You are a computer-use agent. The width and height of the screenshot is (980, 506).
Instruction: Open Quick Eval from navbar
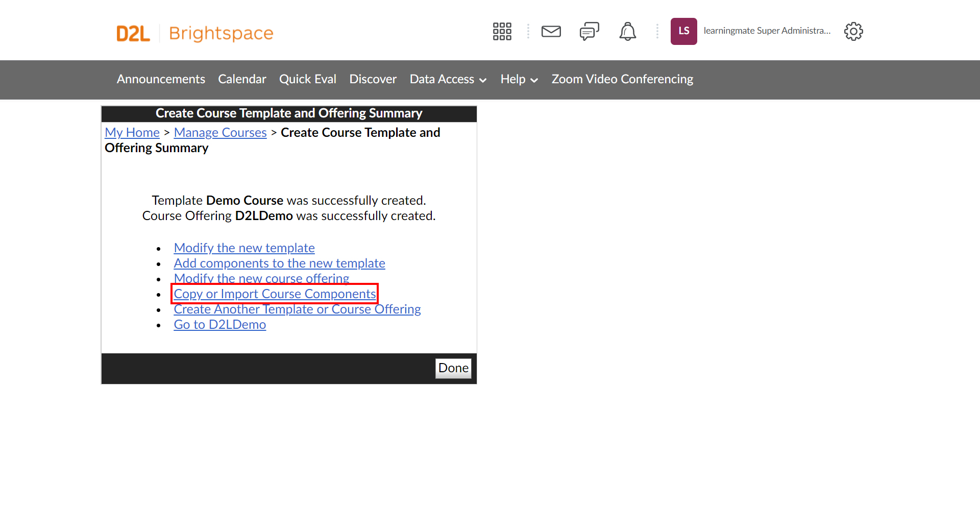[308, 79]
